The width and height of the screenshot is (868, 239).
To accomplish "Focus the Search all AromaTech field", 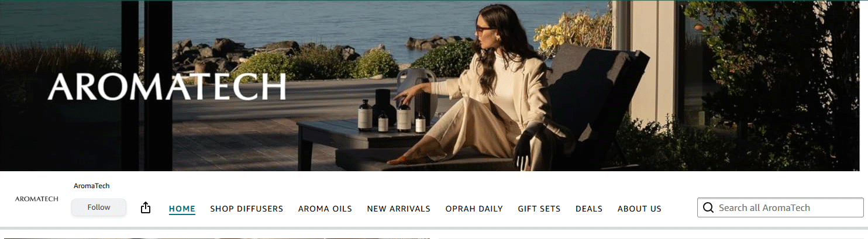I will click(780, 207).
